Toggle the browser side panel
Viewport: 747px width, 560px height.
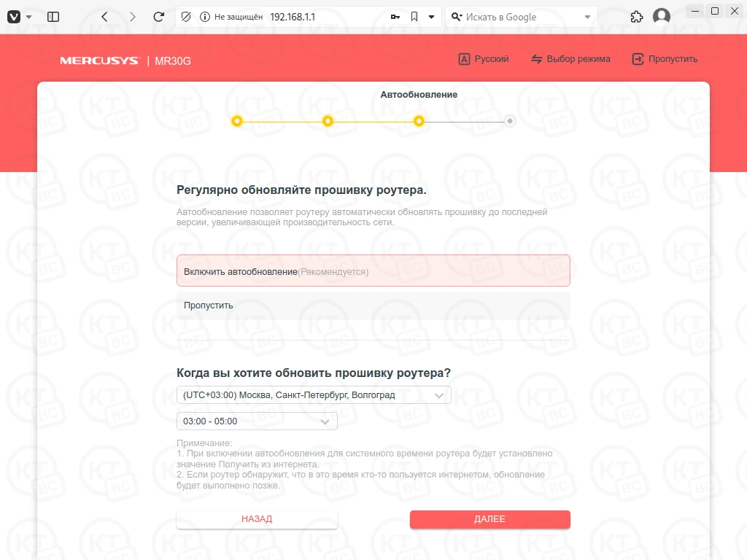[53, 17]
